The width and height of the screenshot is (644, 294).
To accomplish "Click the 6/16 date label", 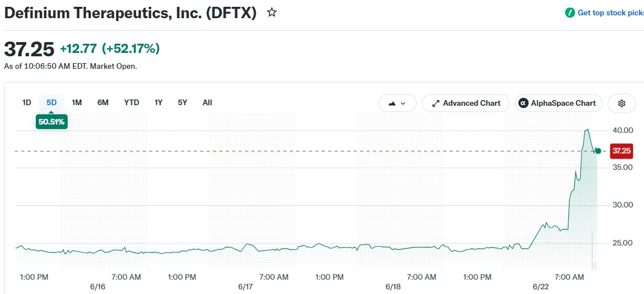I will click(x=98, y=287).
